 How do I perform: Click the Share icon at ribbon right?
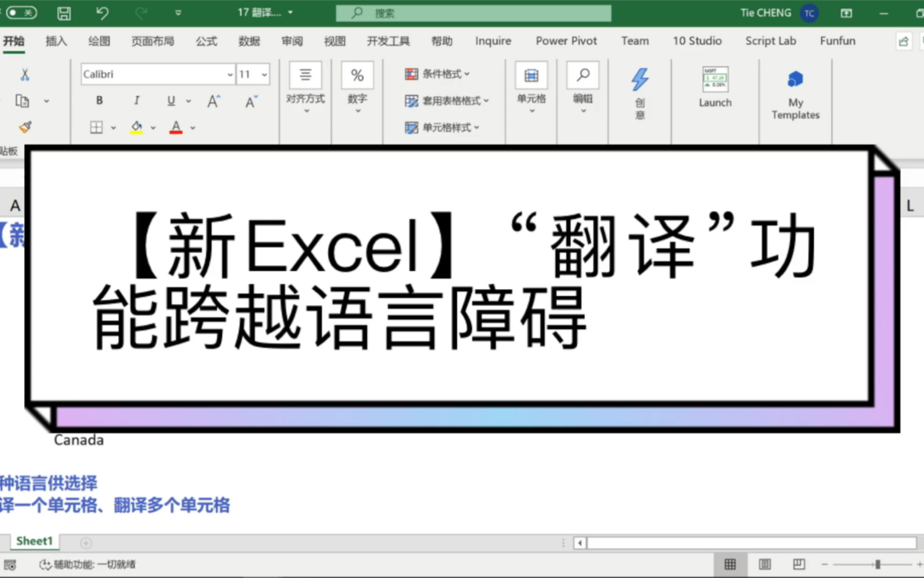[903, 41]
